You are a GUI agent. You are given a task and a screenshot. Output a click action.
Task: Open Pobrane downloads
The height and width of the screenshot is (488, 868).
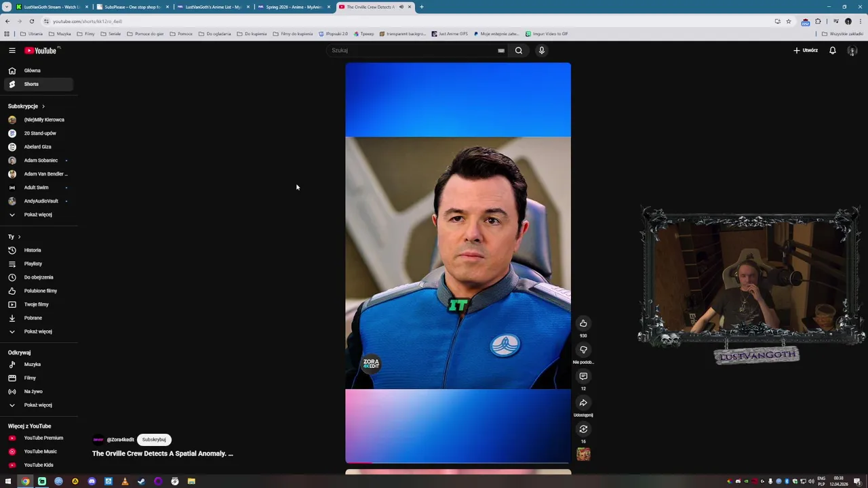38,318
